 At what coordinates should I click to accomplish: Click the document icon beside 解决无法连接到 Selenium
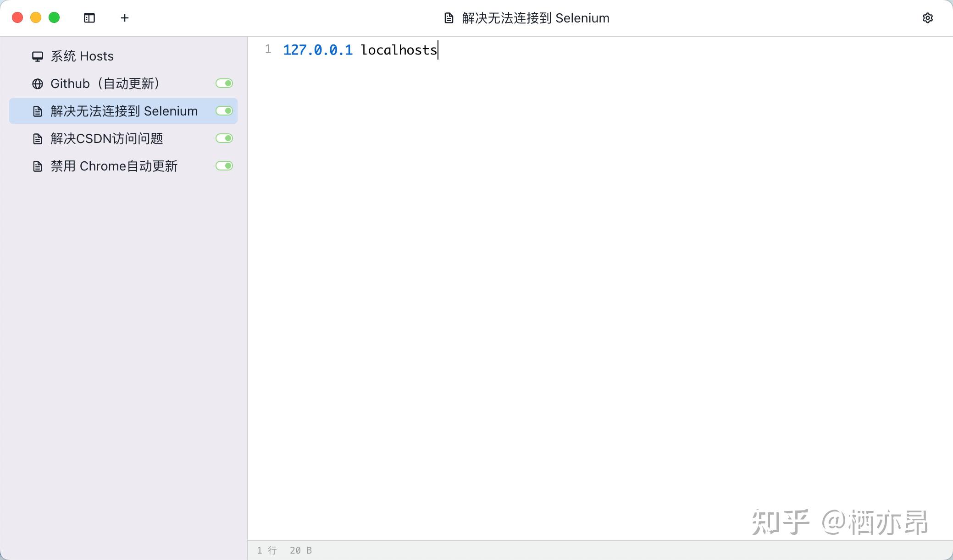click(38, 111)
